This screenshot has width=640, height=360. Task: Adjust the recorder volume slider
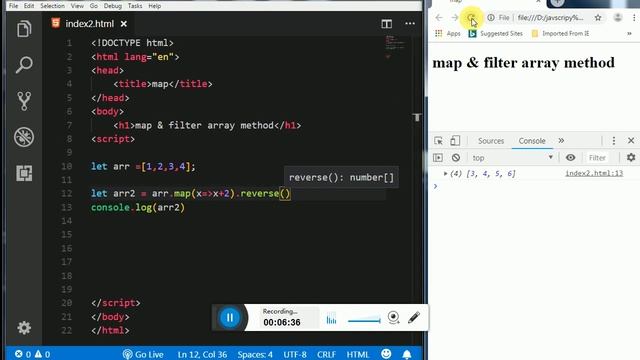point(364,320)
